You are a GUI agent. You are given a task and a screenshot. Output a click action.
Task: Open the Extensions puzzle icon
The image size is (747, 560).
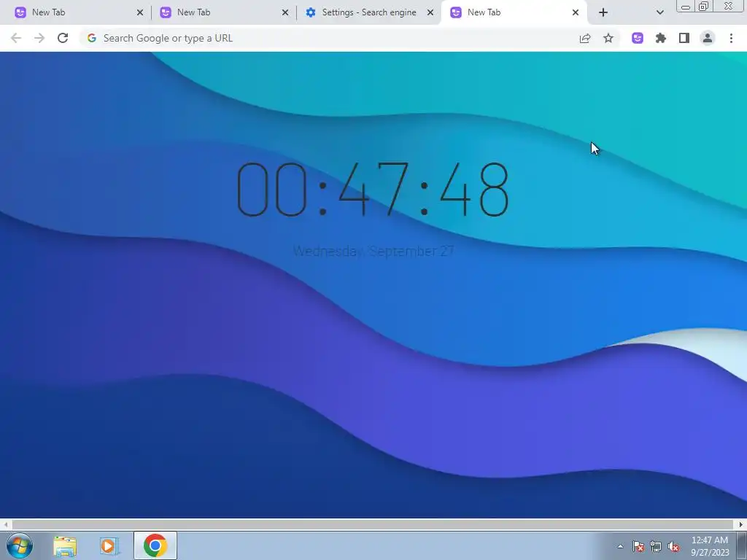(x=661, y=38)
